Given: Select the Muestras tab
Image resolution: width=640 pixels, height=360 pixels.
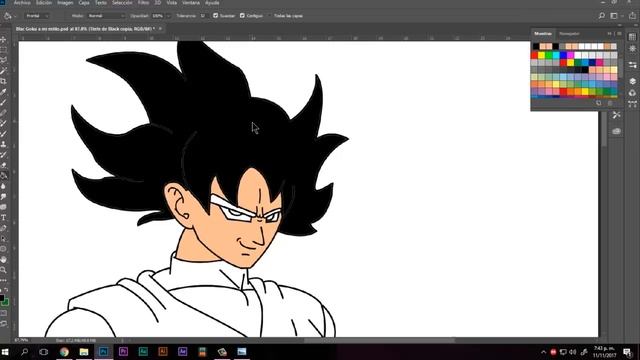Looking at the screenshot, I should tap(543, 33).
